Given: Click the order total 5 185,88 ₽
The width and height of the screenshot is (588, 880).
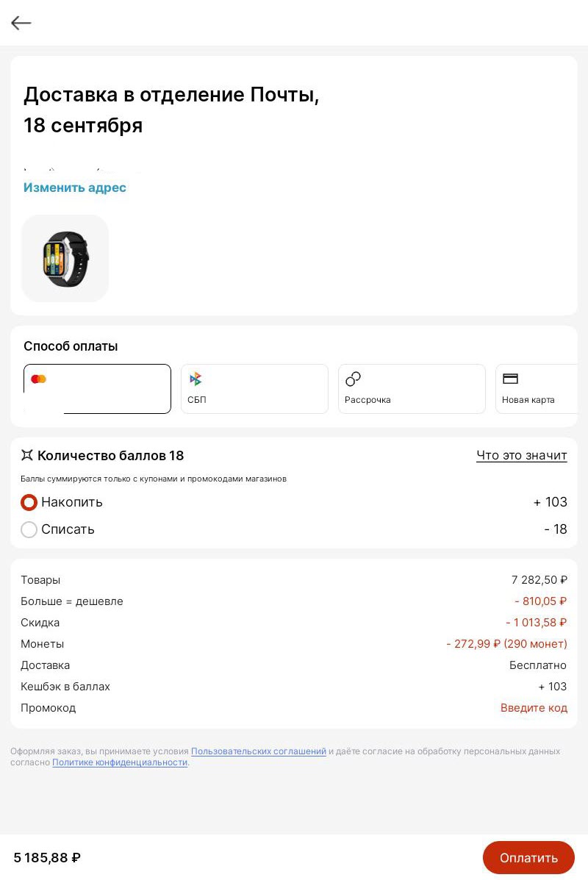Looking at the screenshot, I should tap(46, 857).
